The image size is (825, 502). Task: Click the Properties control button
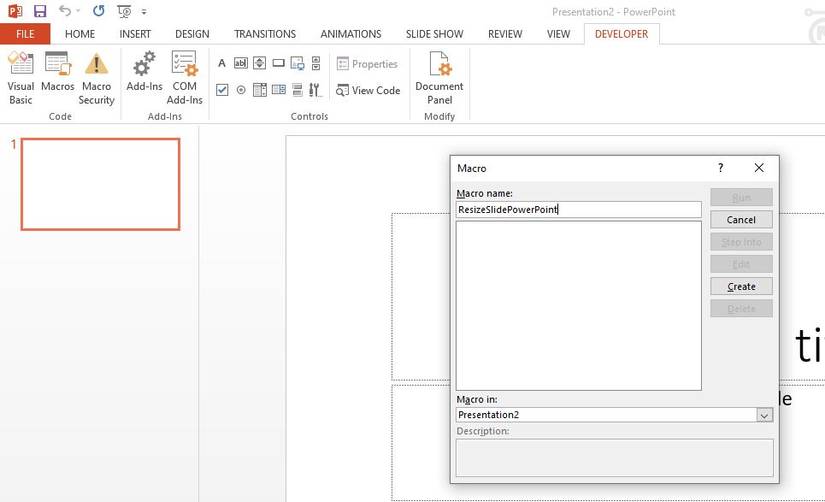[367, 64]
